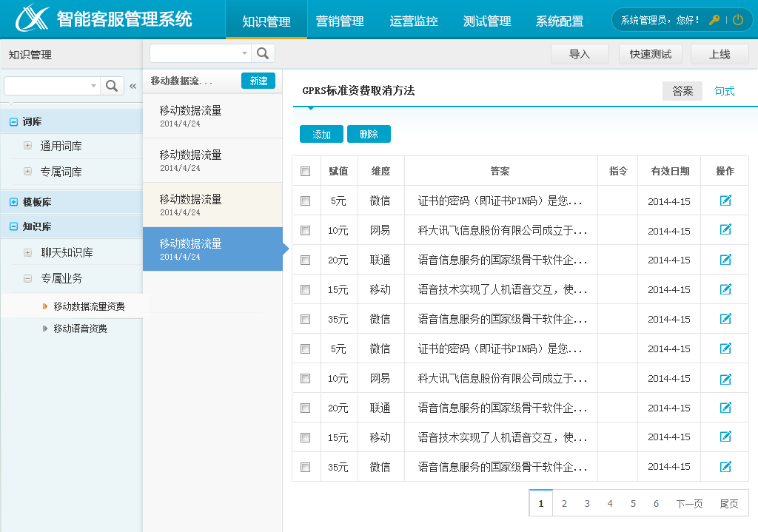Click the search magnifier in top toolbar

pyautogui.click(x=263, y=53)
